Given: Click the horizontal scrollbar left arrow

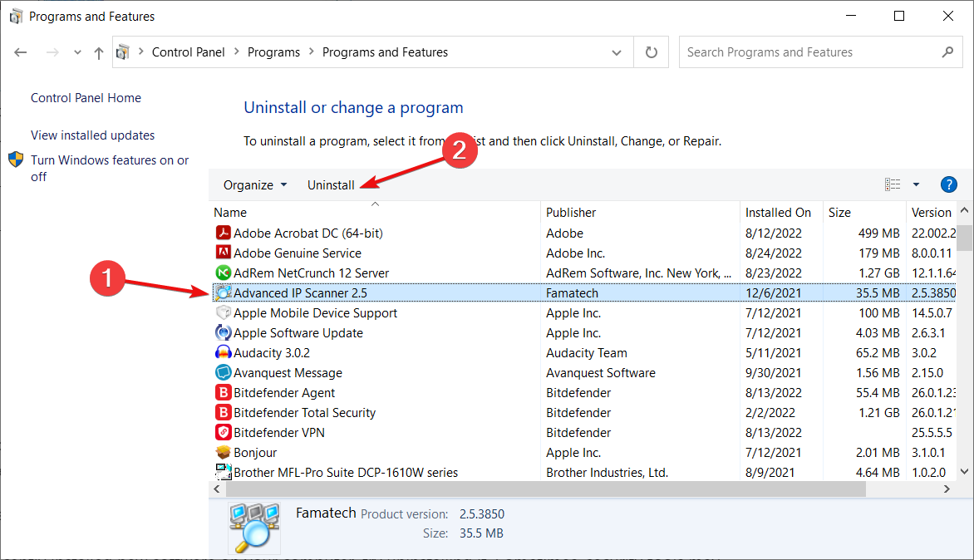Looking at the screenshot, I should point(217,489).
